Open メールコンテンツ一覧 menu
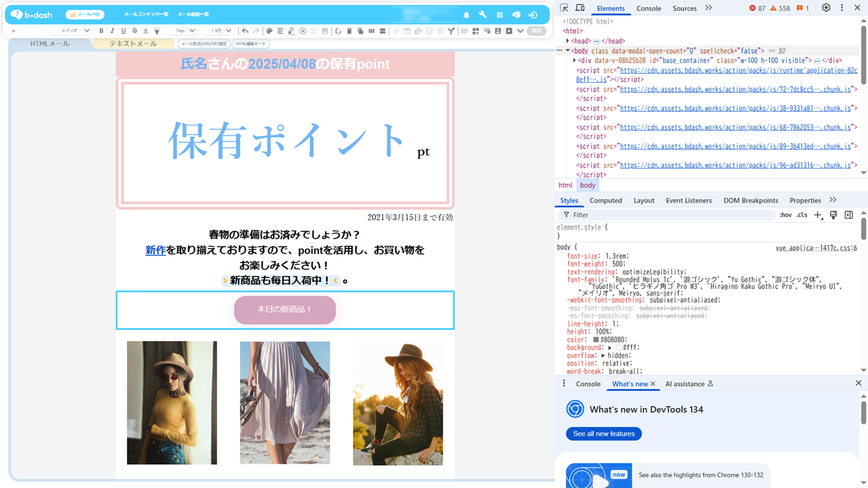Image resolution: width=868 pixels, height=488 pixels. [x=146, y=14]
